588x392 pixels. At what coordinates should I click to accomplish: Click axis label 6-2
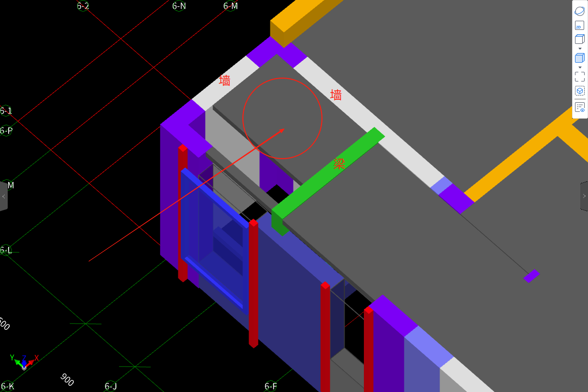tap(83, 6)
